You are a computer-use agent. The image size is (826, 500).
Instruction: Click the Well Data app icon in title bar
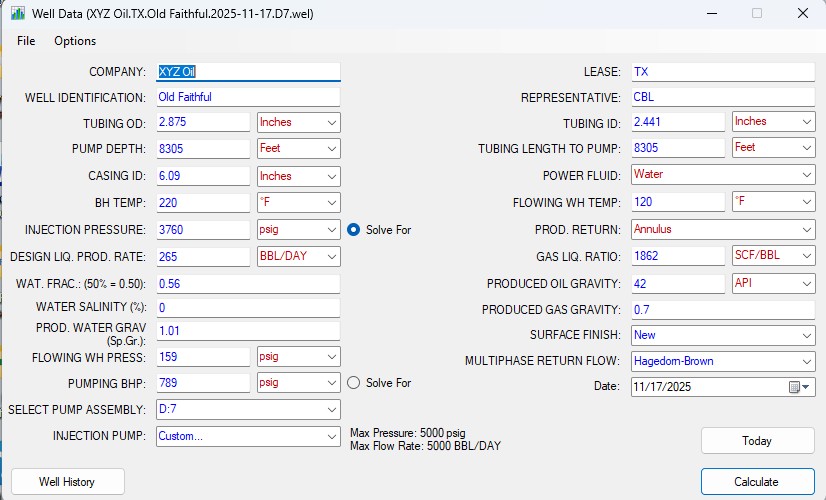point(17,14)
